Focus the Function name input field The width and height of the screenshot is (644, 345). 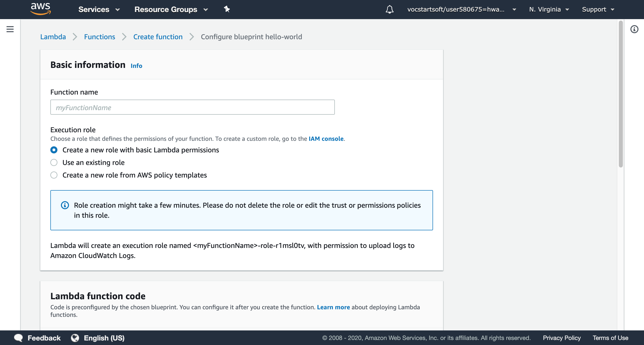(x=193, y=107)
